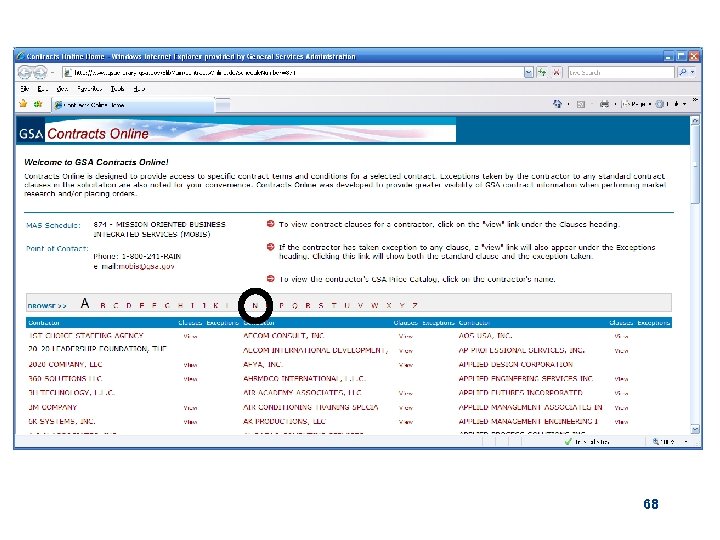Image resolution: width=720 pixels, height=540 pixels.
Task: Refresh the page using the toolbar icon
Action: click(x=542, y=72)
